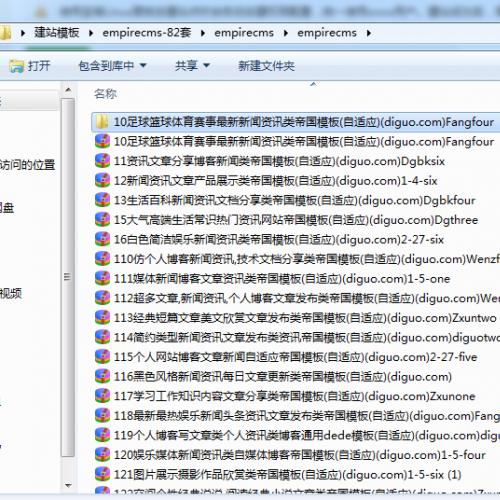Click the archive icon of the 115个人网站博客 file
This screenshot has height=500, width=500.
(x=102, y=357)
